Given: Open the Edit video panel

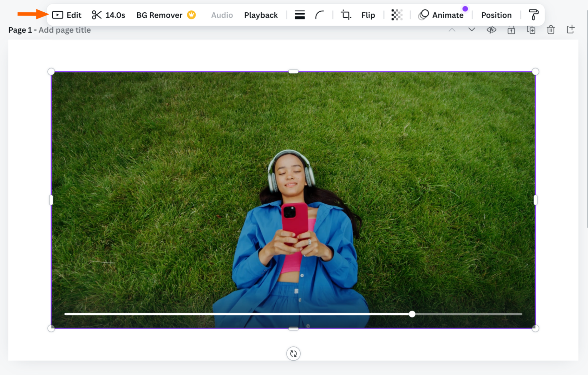Looking at the screenshot, I should [x=67, y=15].
